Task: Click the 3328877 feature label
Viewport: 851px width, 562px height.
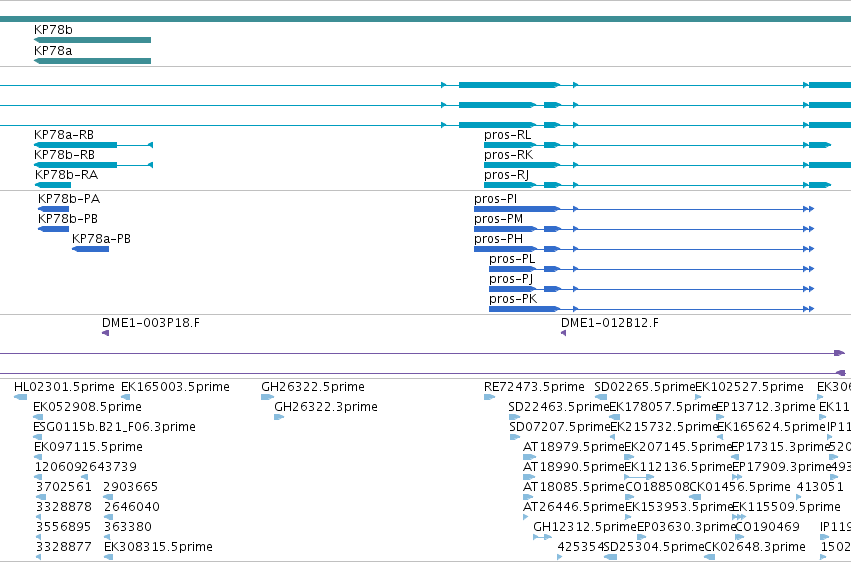Action: pyautogui.click(x=63, y=547)
